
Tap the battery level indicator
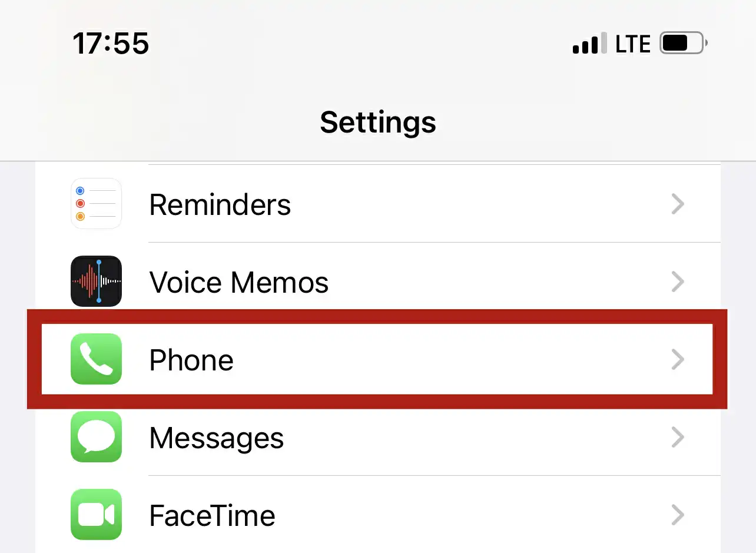pos(681,43)
